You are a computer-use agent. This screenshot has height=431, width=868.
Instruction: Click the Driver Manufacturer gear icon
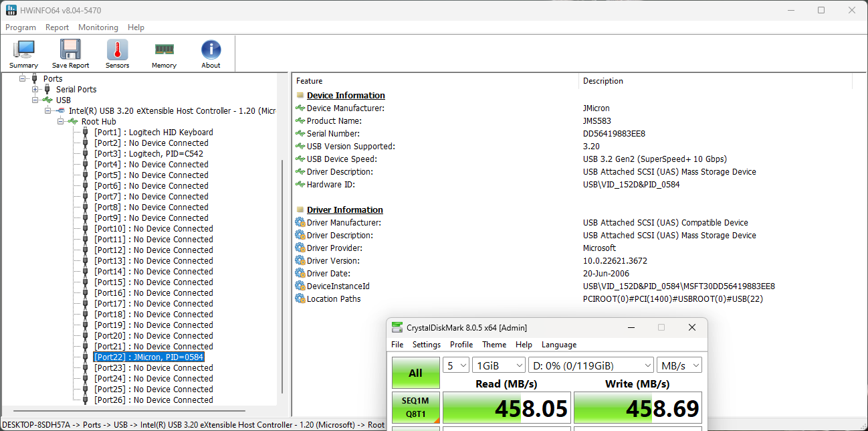tap(300, 223)
